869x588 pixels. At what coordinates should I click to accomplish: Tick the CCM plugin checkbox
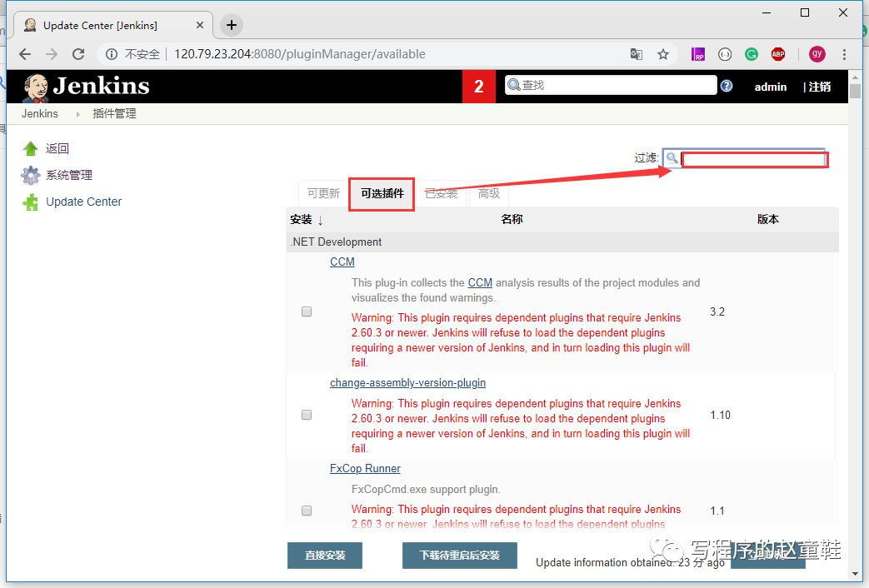pyautogui.click(x=307, y=311)
